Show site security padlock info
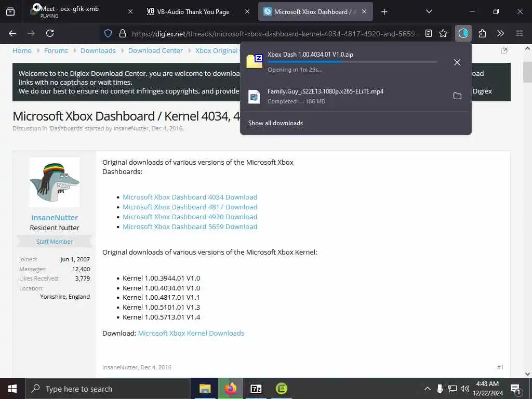532x399 pixels. (123, 33)
